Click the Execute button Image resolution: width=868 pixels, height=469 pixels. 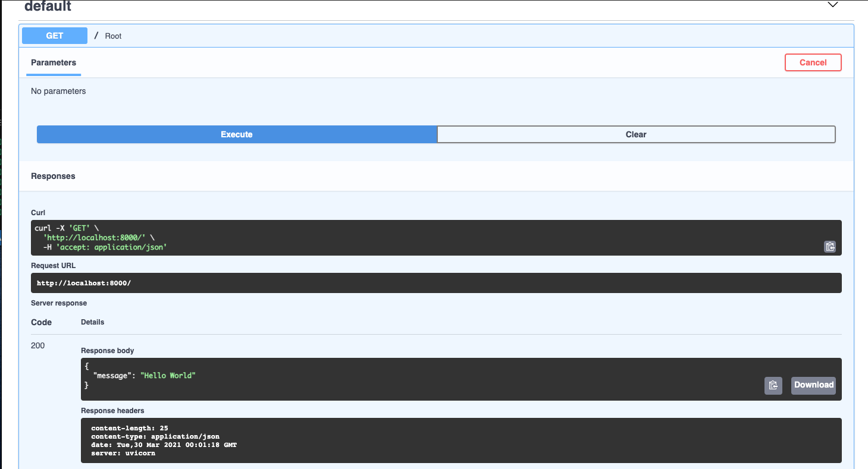237,134
